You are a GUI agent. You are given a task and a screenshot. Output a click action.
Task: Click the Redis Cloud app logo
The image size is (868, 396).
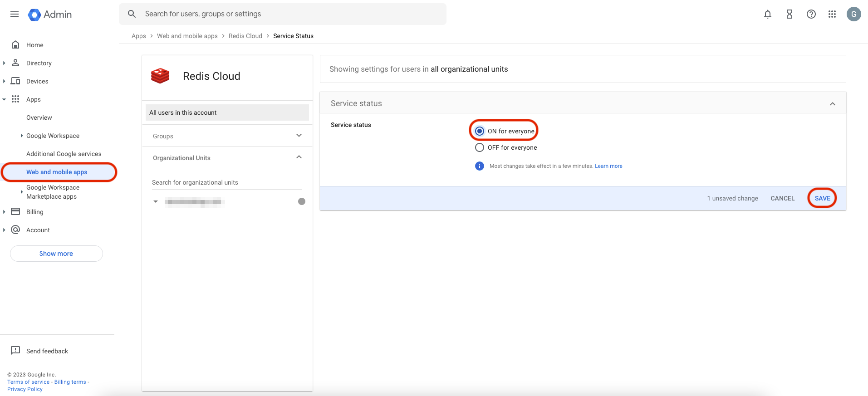[160, 76]
